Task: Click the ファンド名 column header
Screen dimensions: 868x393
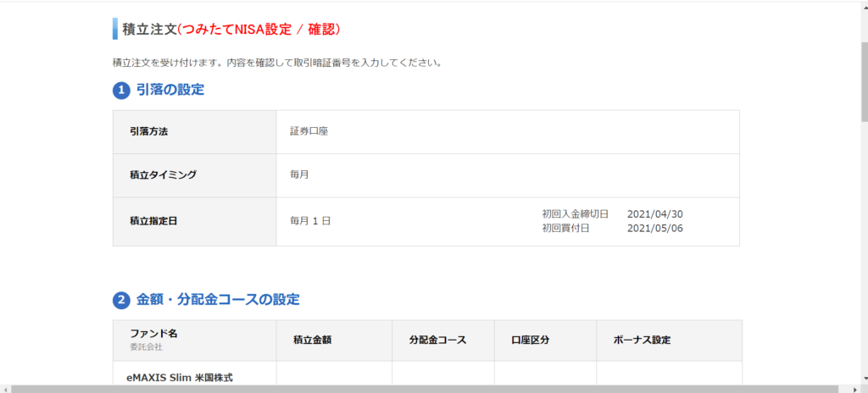Action: tap(154, 334)
